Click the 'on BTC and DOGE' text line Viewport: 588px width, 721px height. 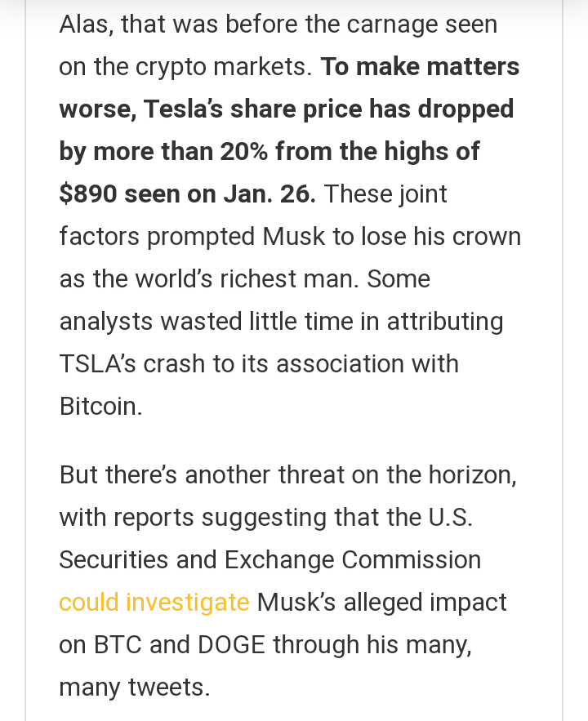(x=163, y=645)
